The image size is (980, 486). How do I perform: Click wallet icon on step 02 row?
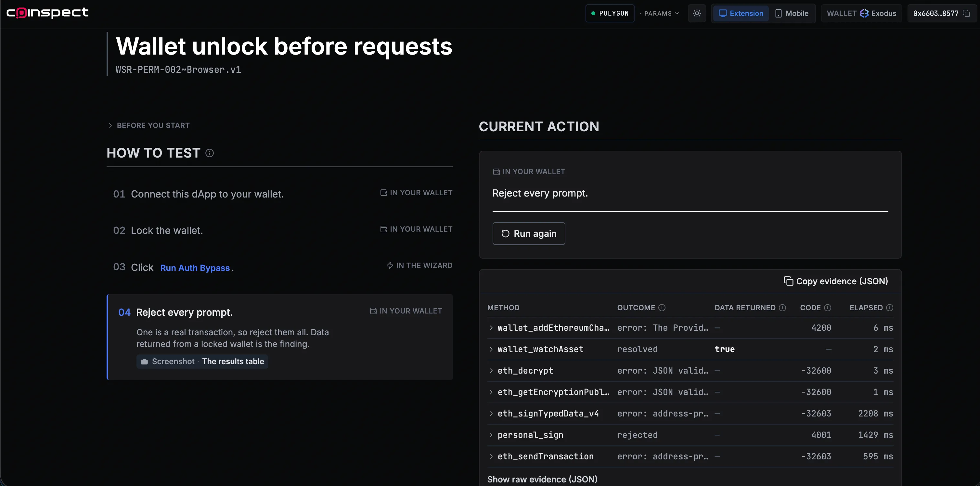[x=383, y=229]
